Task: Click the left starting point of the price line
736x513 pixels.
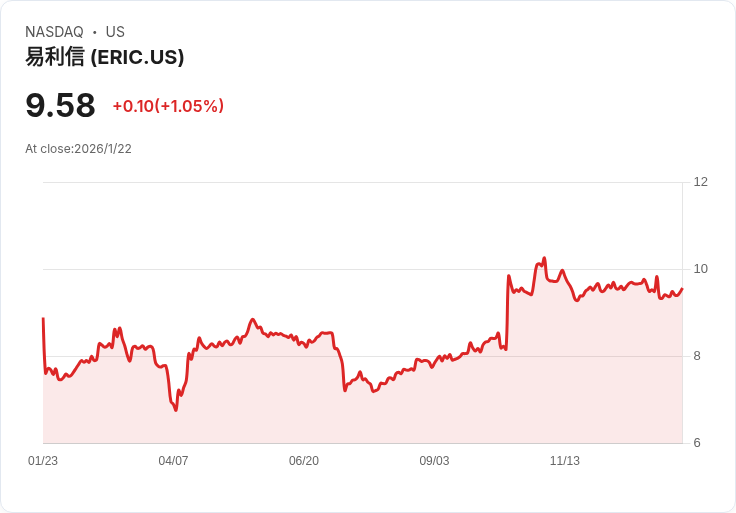Action: pyautogui.click(x=43, y=319)
